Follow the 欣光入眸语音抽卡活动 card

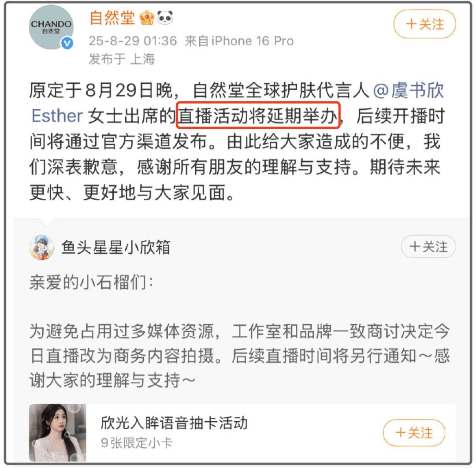(x=414, y=433)
